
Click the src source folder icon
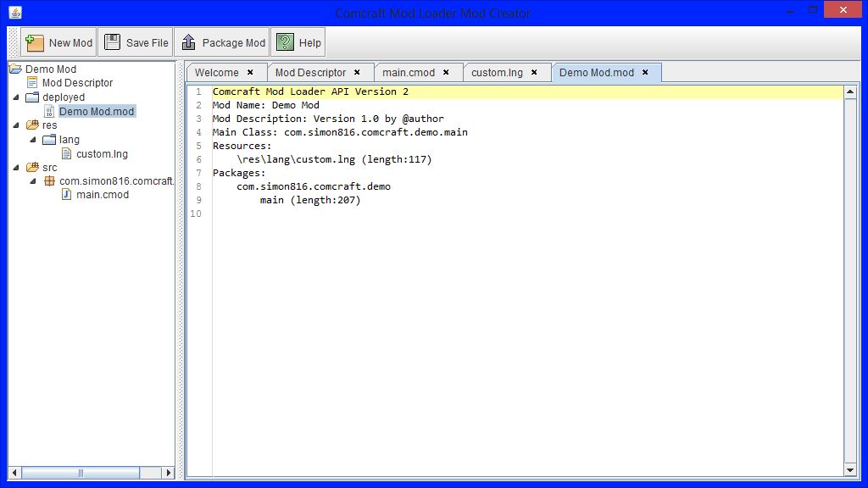coord(32,167)
